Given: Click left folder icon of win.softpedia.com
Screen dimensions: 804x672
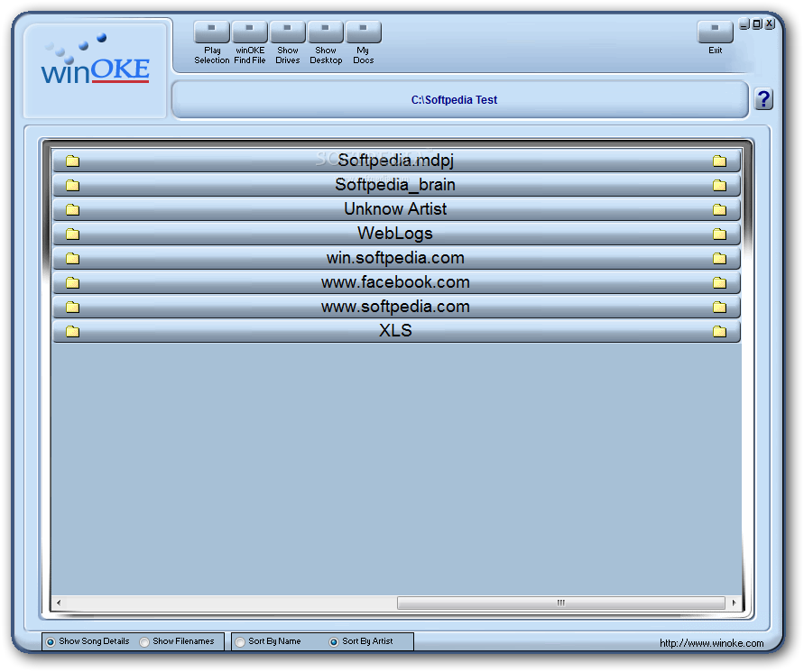Looking at the screenshot, I should (x=73, y=258).
